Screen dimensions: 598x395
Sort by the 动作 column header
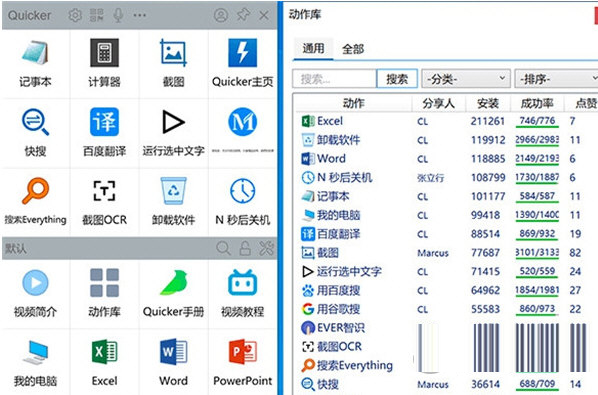354,103
